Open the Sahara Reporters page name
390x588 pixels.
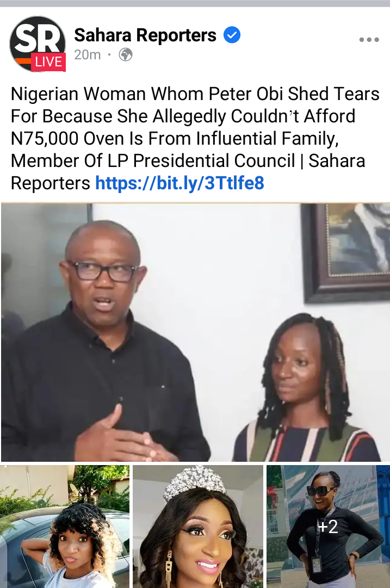145,35
